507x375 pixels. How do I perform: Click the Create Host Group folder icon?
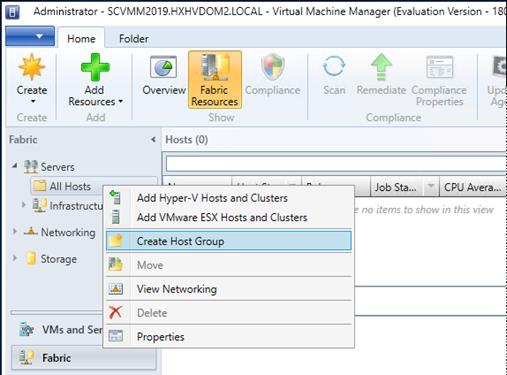coord(116,241)
